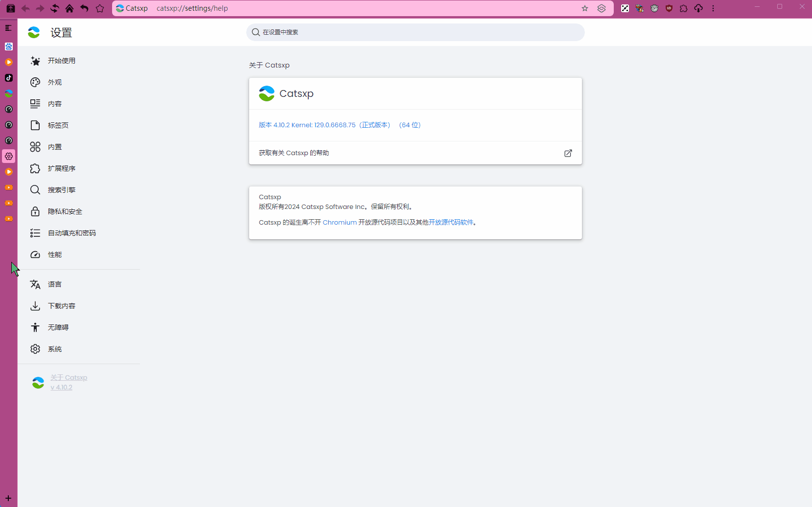Go back with the left arrow button
The height and width of the screenshot is (507, 812).
pos(25,8)
